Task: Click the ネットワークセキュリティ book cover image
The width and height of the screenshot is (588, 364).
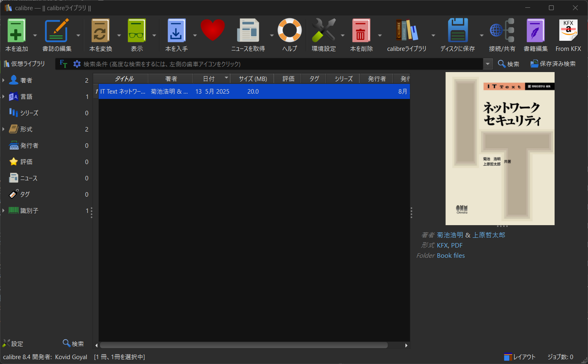Action: coord(500,149)
